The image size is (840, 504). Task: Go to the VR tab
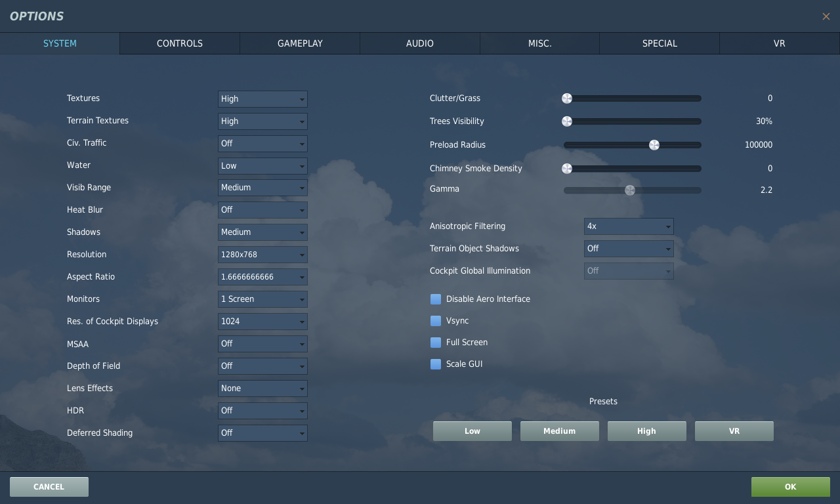click(780, 43)
